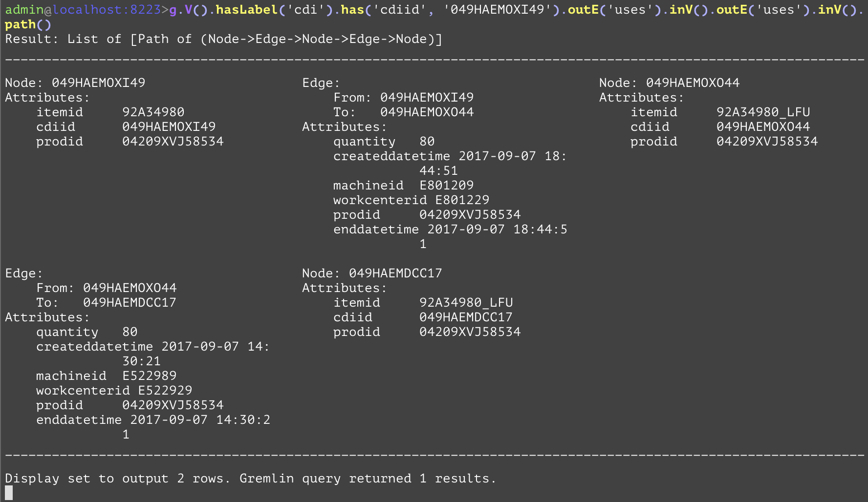Click the bottom dashed separator line
Screen dimensions: 868x502
coord(434,456)
